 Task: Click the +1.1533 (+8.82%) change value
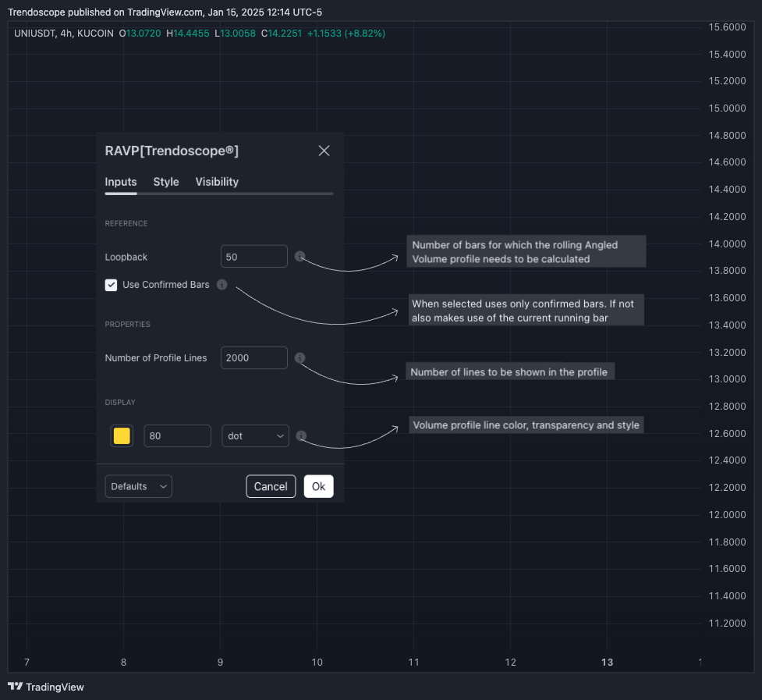coord(346,34)
